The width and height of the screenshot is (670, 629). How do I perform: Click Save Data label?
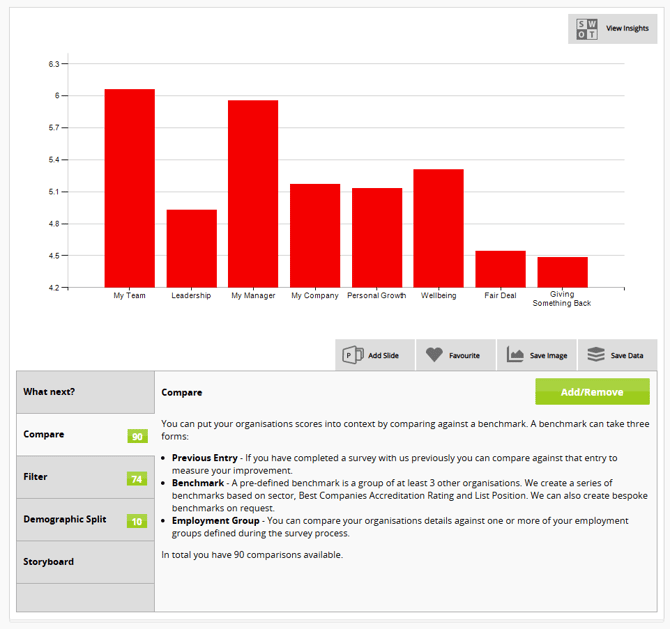pyautogui.click(x=626, y=356)
